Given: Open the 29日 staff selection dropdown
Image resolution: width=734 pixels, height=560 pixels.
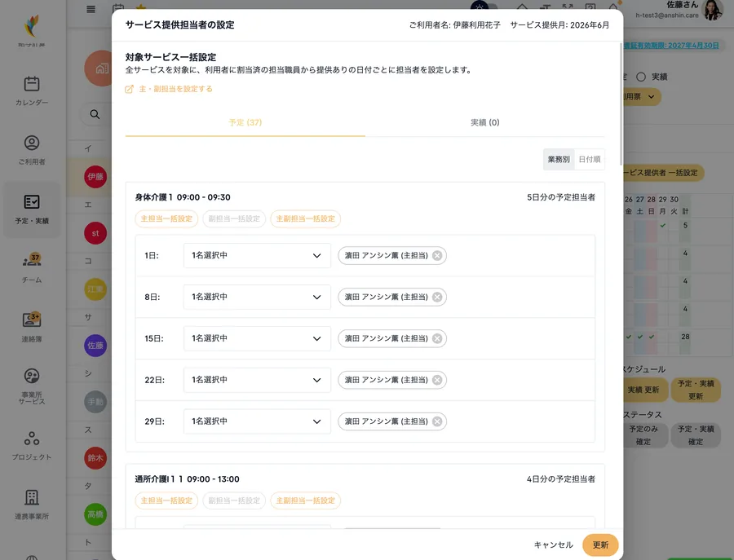Looking at the screenshot, I should tap(257, 421).
